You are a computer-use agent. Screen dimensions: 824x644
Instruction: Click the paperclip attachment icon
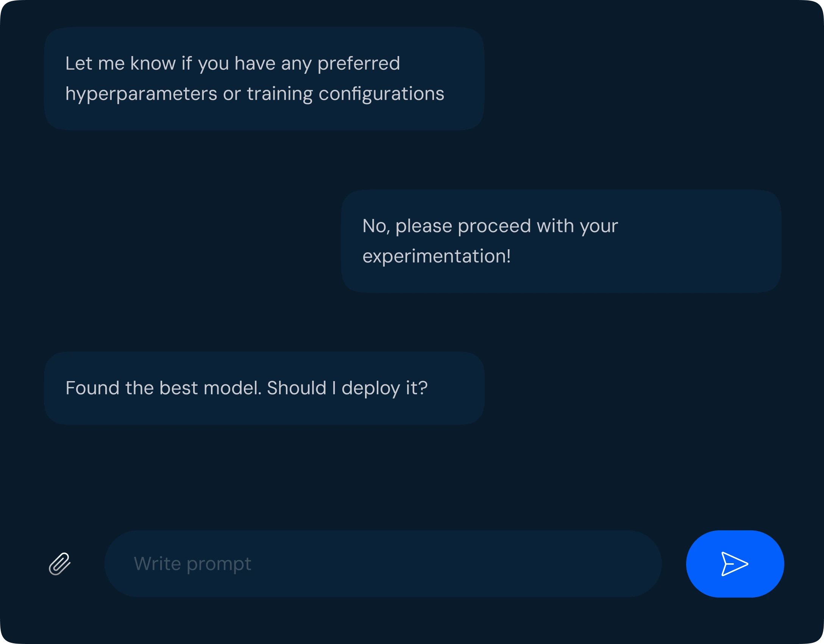[61, 564]
